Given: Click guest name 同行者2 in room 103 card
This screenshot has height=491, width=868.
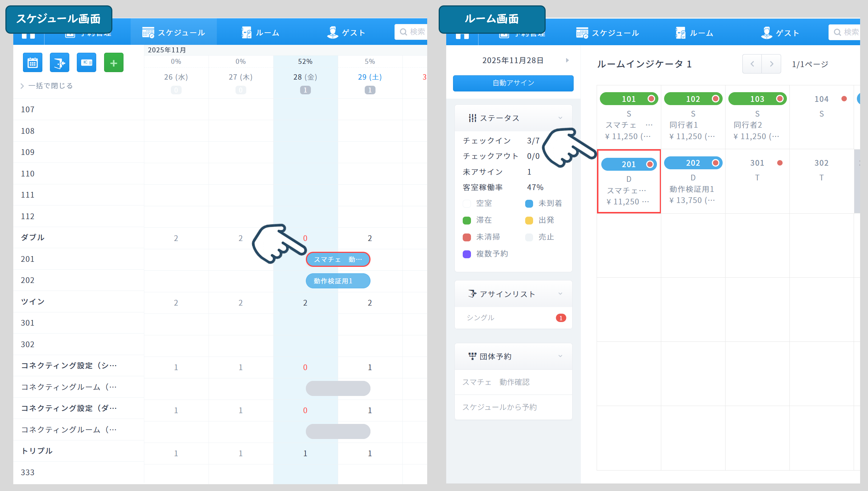Looking at the screenshot, I should [748, 125].
